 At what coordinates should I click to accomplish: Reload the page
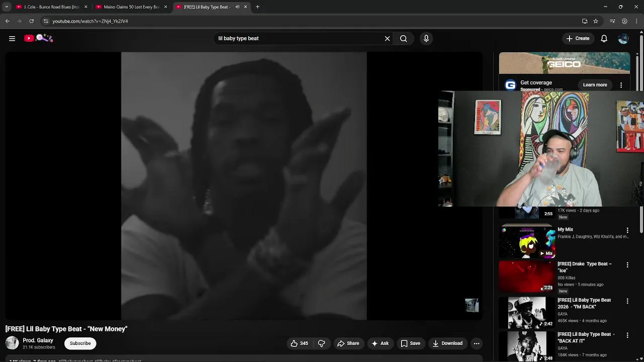pyautogui.click(x=32, y=21)
